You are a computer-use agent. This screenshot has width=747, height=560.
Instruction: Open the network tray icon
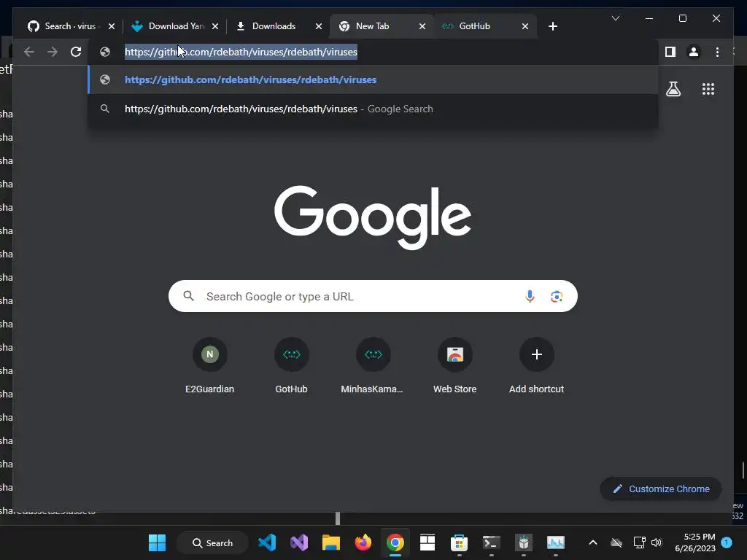(x=639, y=542)
